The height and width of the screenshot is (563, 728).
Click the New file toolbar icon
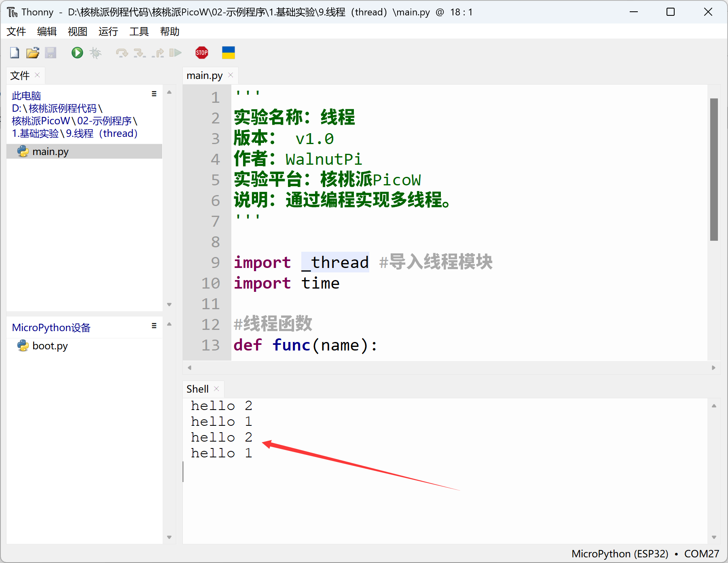[x=15, y=53]
